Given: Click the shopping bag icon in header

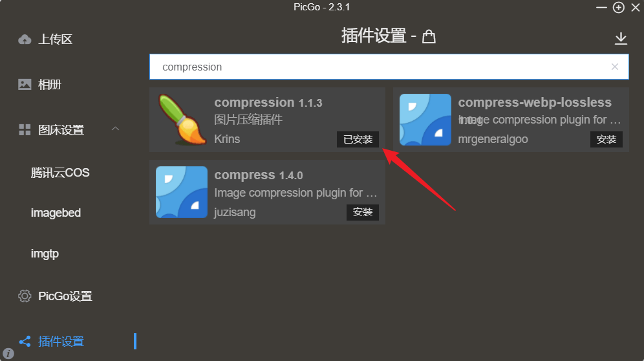Looking at the screenshot, I should (429, 36).
